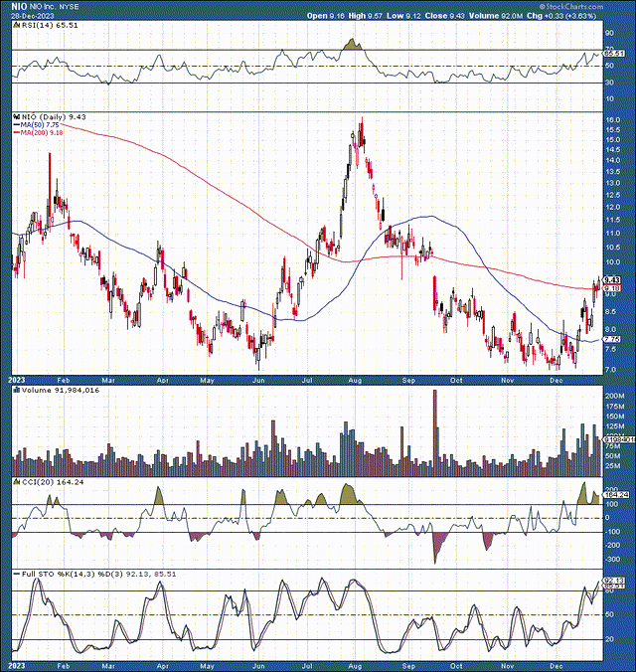Click the CCI(20) indicator legend marker
Image resolution: width=636 pixels, height=672 pixels.
(x=15, y=481)
